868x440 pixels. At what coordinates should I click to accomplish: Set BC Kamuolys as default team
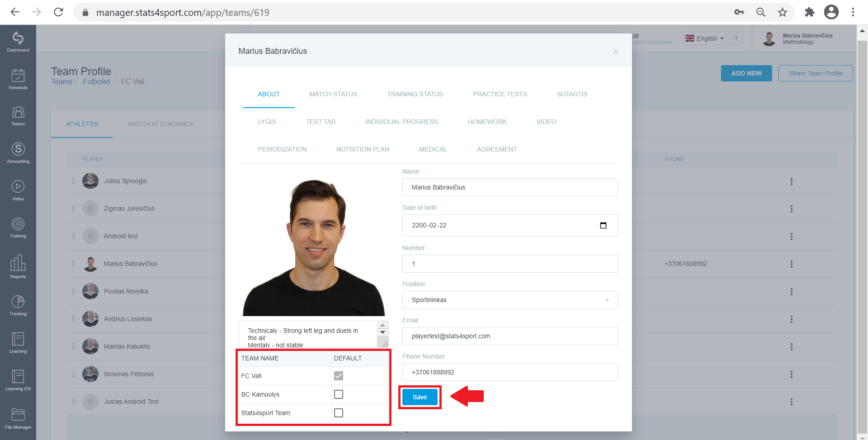click(339, 394)
